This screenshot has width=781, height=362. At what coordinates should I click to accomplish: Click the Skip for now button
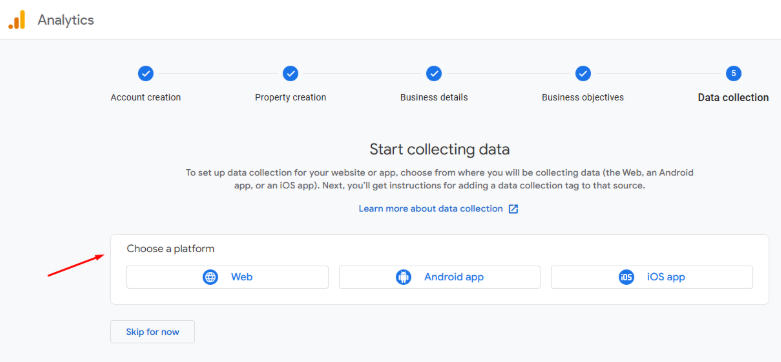[152, 332]
